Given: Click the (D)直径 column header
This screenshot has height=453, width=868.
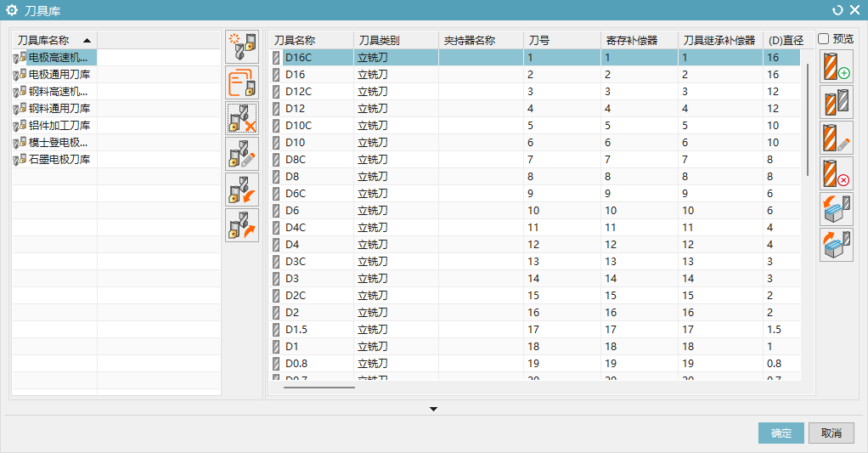Looking at the screenshot, I should pyautogui.click(x=788, y=41).
